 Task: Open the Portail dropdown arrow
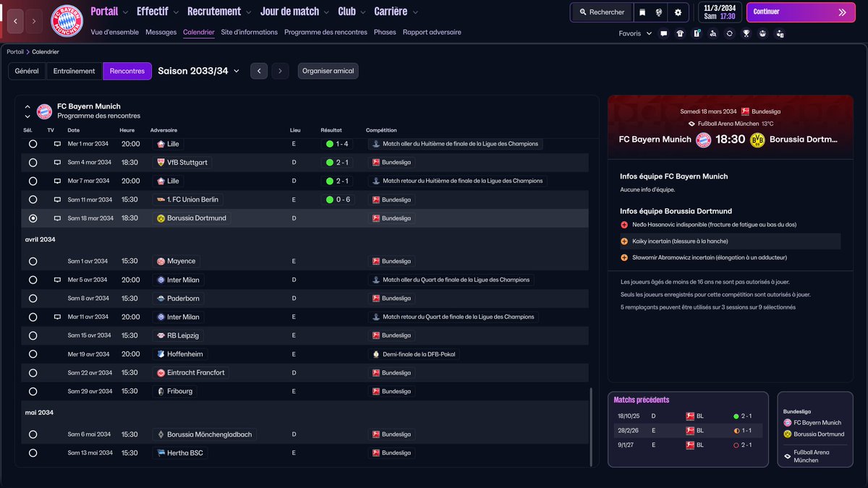126,12
